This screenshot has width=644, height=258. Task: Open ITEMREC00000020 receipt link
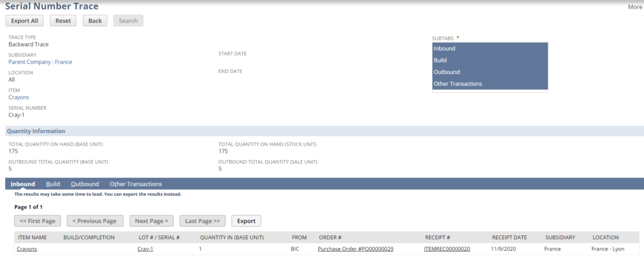pyautogui.click(x=447, y=249)
